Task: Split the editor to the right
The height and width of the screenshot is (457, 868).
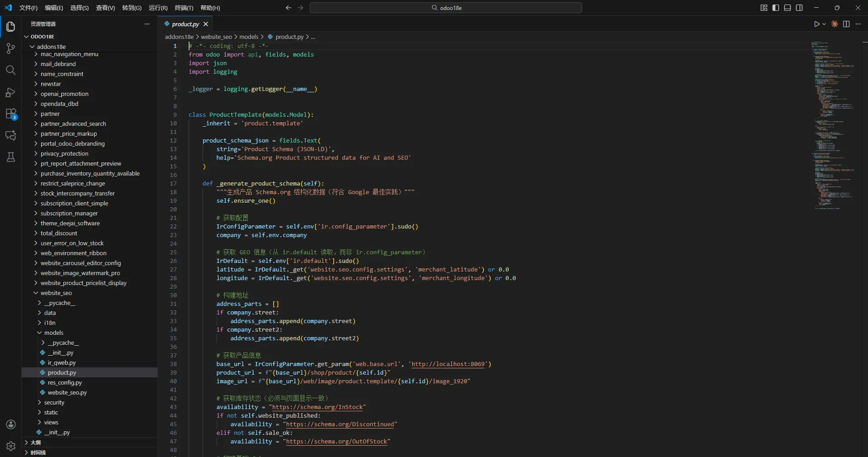Action: 846,24
